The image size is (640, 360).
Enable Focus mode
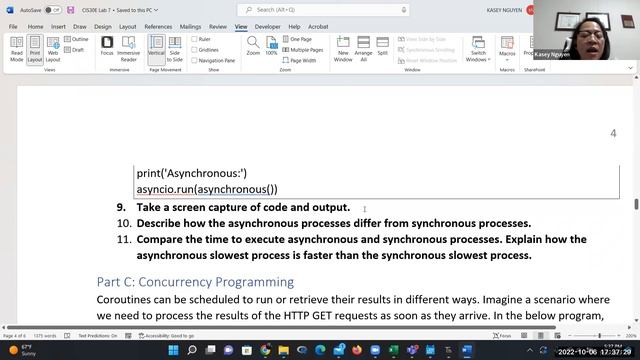pos(107,46)
